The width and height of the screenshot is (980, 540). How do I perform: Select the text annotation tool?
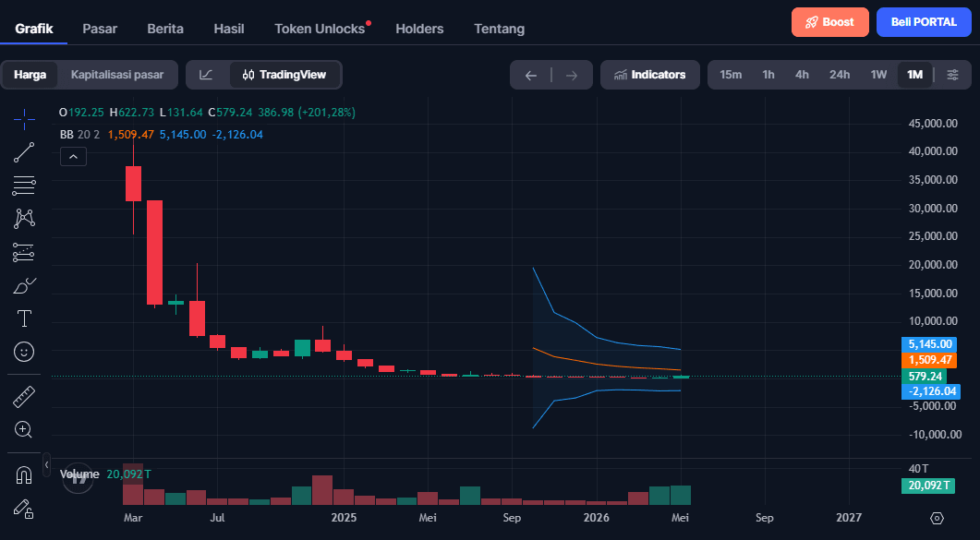coord(24,319)
